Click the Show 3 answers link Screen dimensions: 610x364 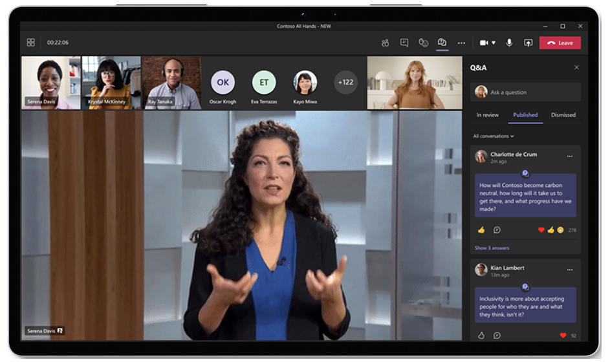tap(492, 248)
